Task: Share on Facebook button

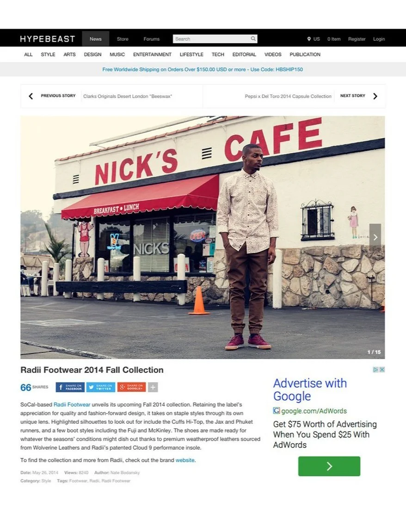Action: [x=70, y=387]
